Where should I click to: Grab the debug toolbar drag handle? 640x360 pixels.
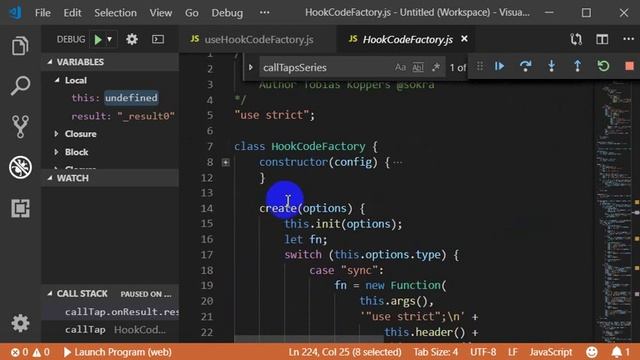point(480,66)
